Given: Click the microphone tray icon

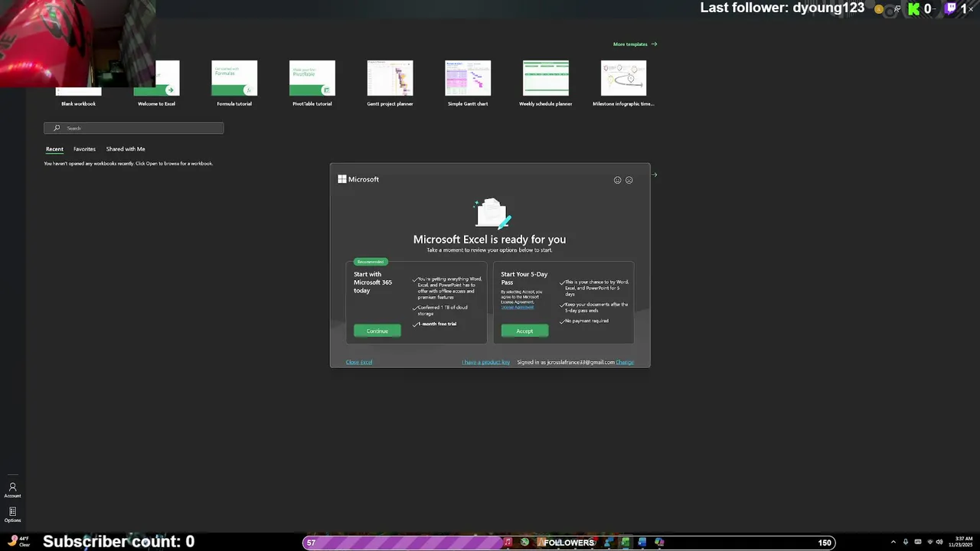Looking at the screenshot, I should [x=906, y=543].
